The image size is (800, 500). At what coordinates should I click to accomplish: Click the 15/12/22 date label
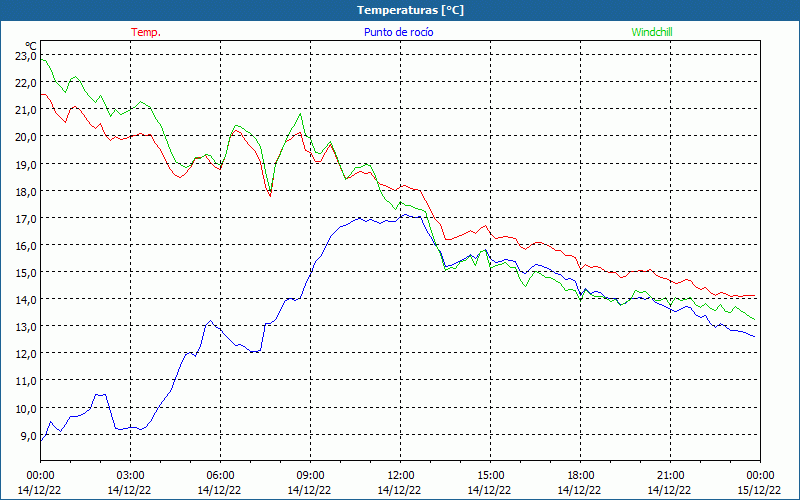click(760, 490)
